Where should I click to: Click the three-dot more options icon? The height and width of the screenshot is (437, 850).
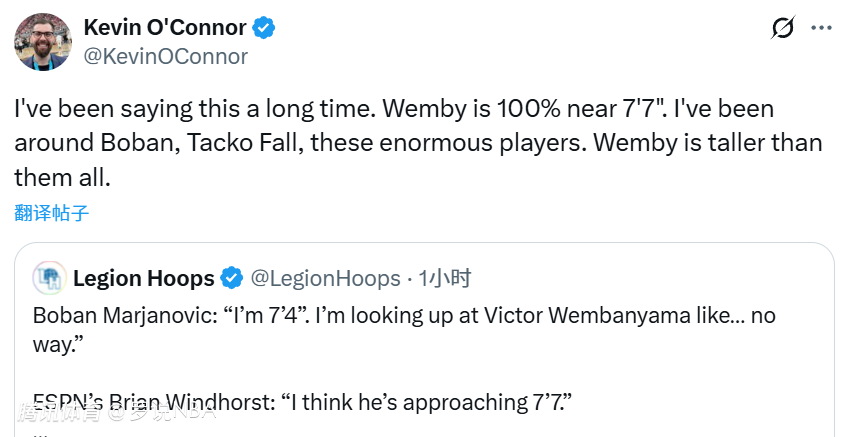coord(820,28)
